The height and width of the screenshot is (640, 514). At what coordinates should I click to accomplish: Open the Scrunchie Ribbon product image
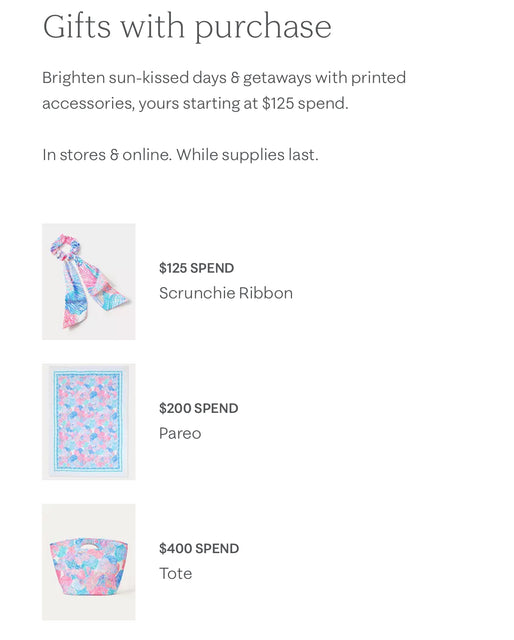(x=89, y=282)
